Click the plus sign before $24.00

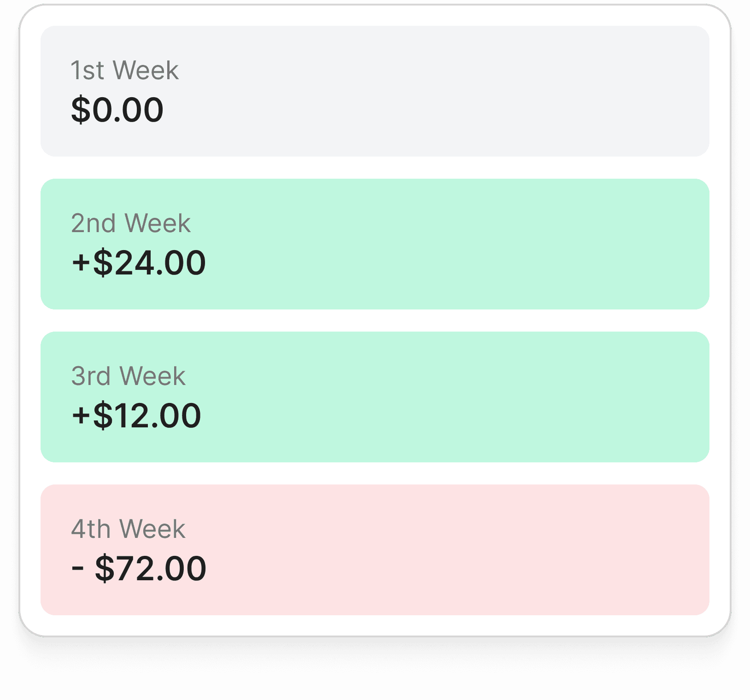tap(81, 263)
